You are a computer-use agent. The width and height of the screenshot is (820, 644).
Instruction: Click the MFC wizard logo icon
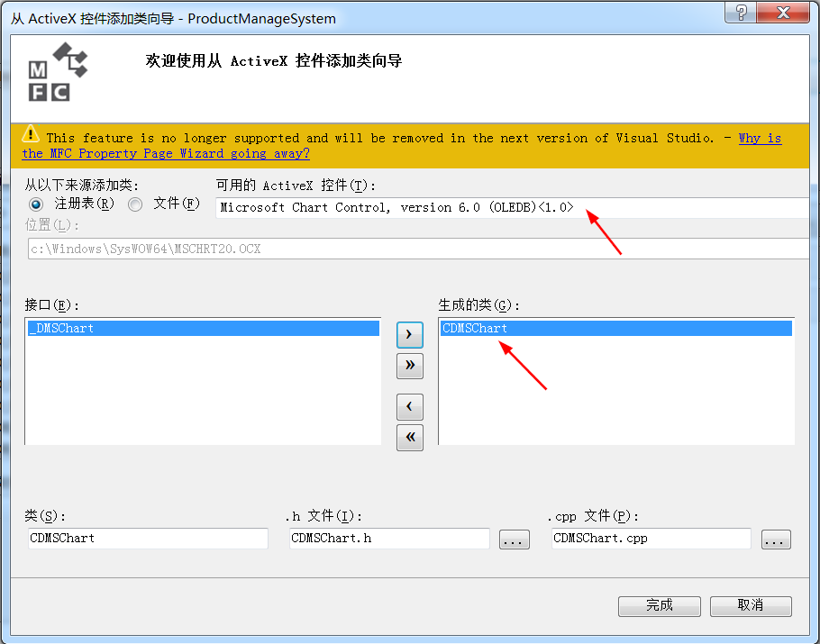pyautogui.click(x=58, y=72)
